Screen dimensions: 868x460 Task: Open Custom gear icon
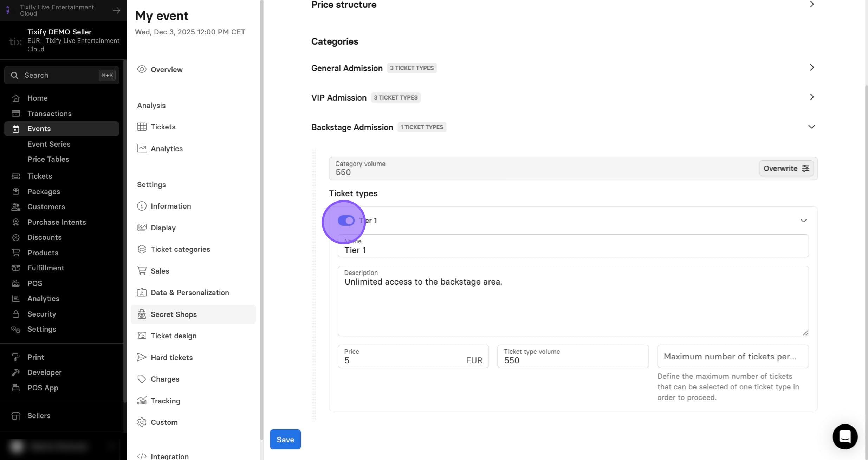pos(142,422)
